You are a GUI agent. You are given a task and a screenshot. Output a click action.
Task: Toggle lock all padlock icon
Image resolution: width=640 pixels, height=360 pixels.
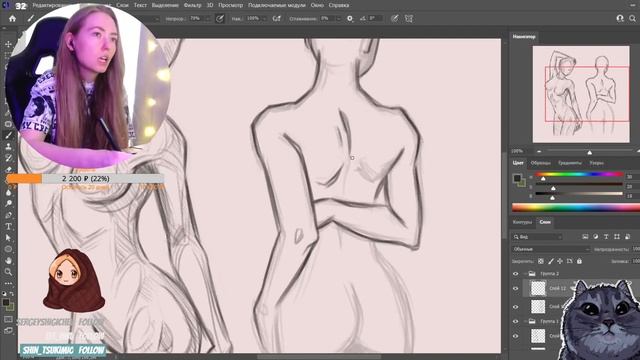coord(579,261)
